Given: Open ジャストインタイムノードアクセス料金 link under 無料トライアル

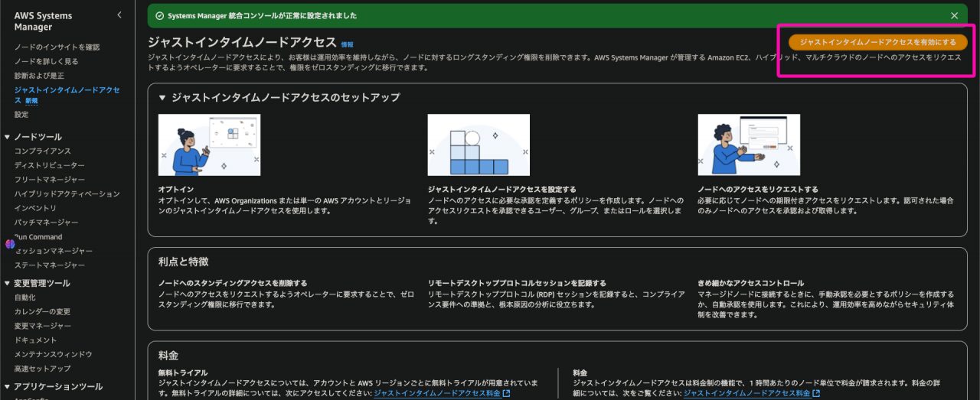Looking at the screenshot, I should tap(442, 394).
